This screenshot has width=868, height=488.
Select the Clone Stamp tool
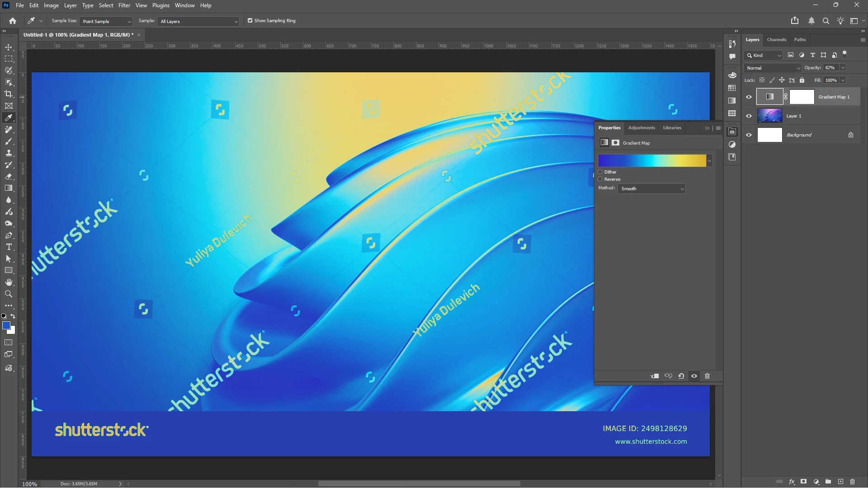(9, 153)
